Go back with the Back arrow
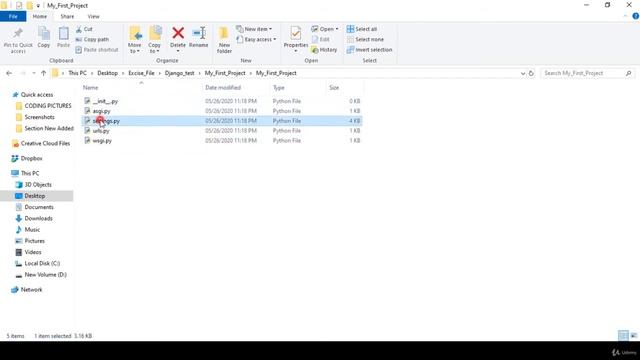The width and height of the screenshot is (640, 360). click(x=9, y=73)
